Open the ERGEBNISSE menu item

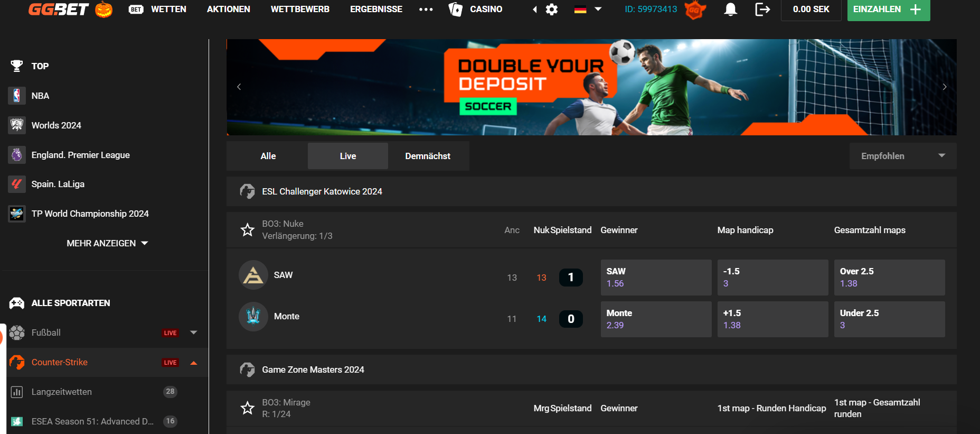(376, 10)
